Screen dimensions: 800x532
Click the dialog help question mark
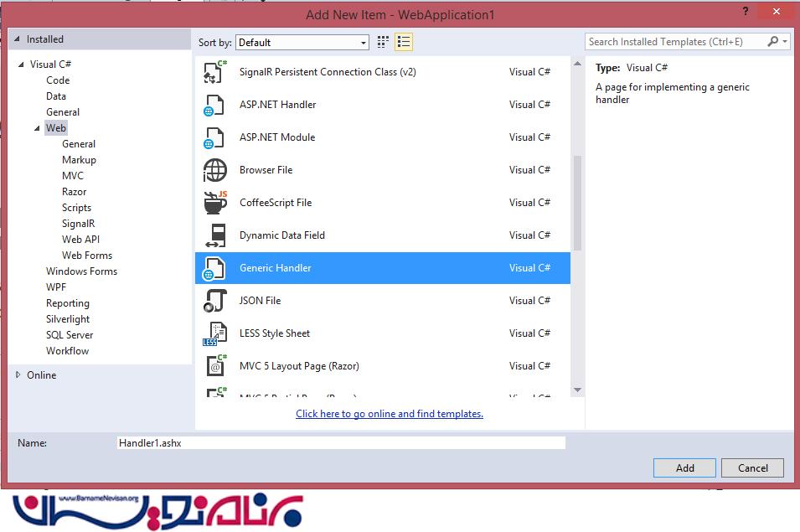(x=746, y=11)
